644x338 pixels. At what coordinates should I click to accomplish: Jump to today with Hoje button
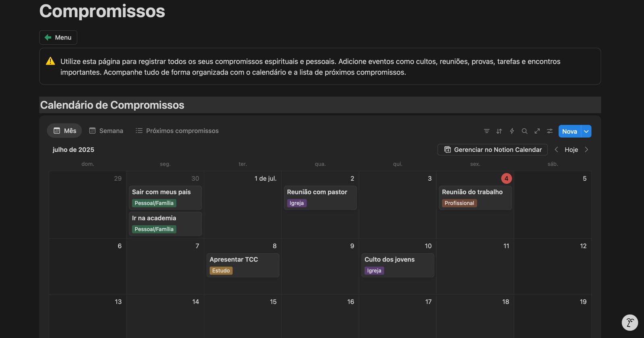pyautogui.click(x=571, y=150)
